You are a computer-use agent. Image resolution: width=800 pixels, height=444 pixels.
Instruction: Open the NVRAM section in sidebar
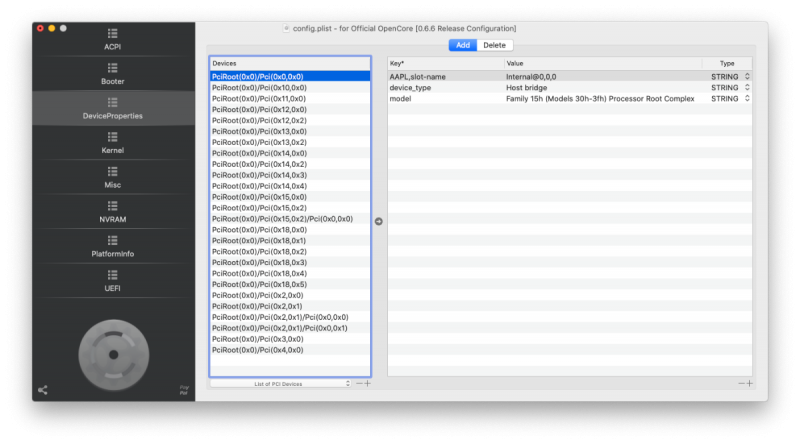pos(113,212)
